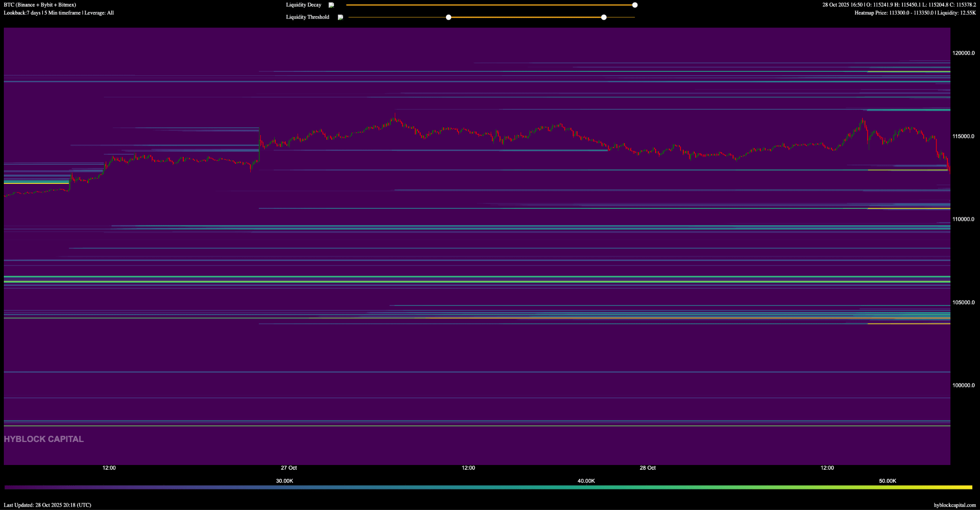Click the 120000.0 price axis label
Screen dimensions: 980x510
pos(963,53)
